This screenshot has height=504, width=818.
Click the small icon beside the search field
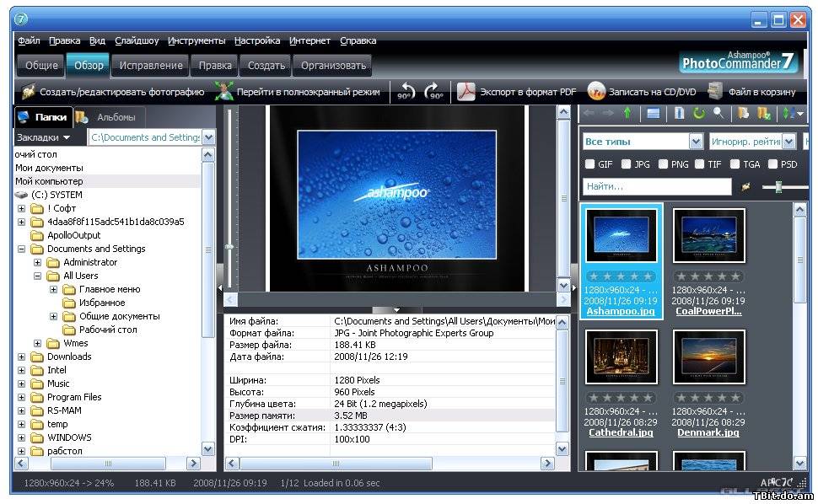pyautogui.click(x=746, y=186)
